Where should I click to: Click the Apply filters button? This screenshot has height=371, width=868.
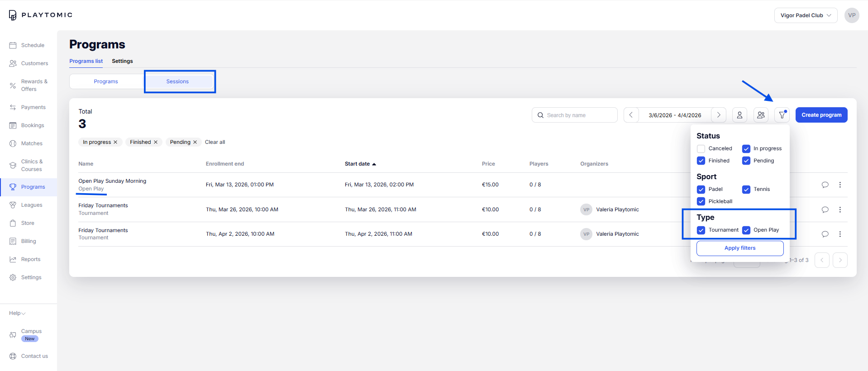[x=739, y=248]
